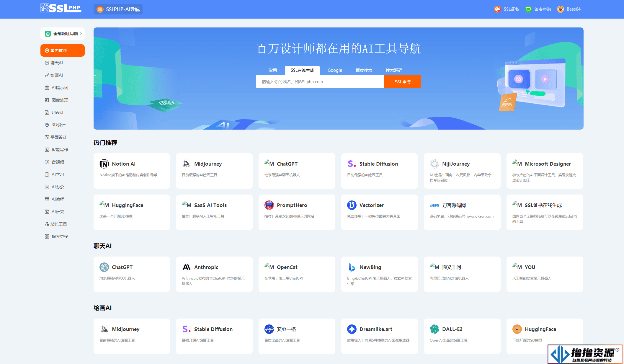Click the 站长工具 sidebar person icon
The width and height of the screenshot is (624, 364).
47,224
